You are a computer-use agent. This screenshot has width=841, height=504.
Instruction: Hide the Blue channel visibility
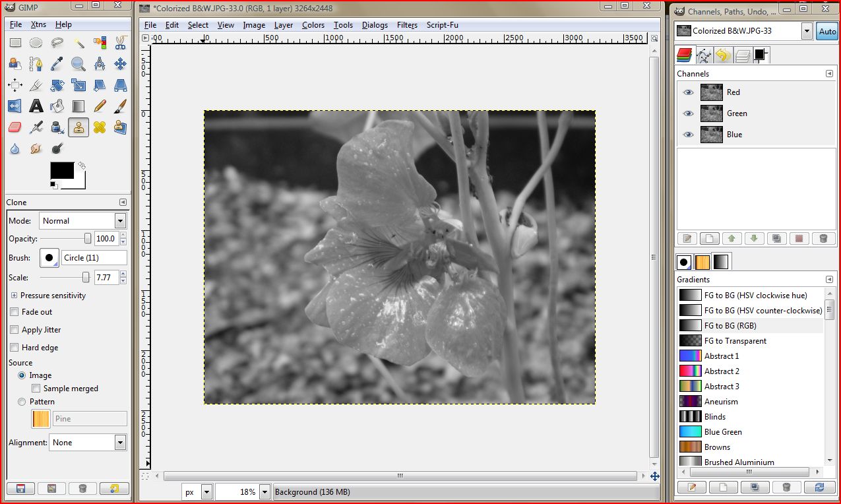[x=688, y=135]
